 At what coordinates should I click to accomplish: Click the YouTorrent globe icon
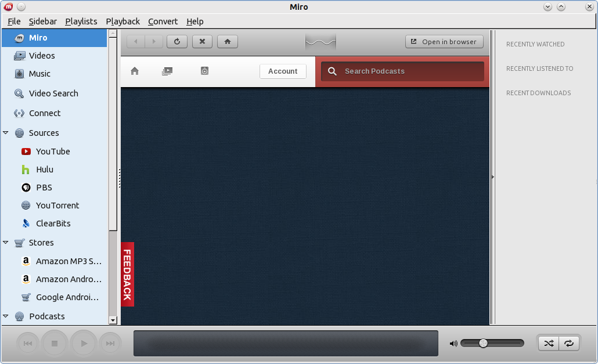click(x=26, y=206)
